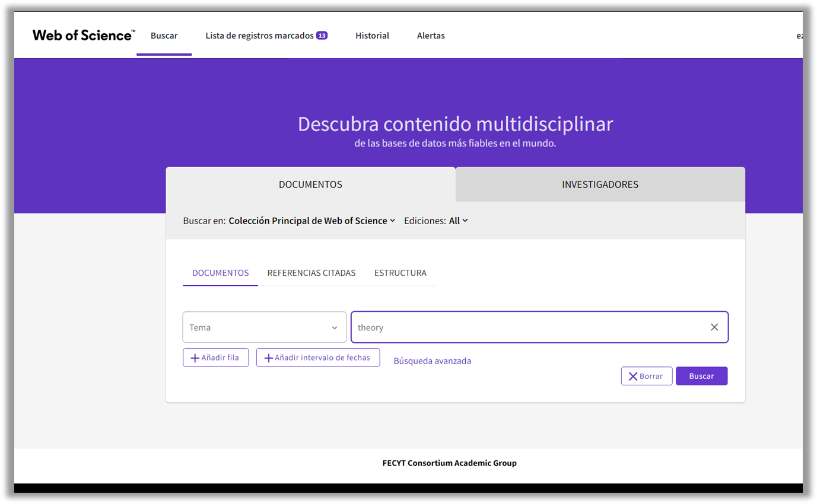
Task: Open the Tema field selector dropdown
Action: click(x=264, y=327)
